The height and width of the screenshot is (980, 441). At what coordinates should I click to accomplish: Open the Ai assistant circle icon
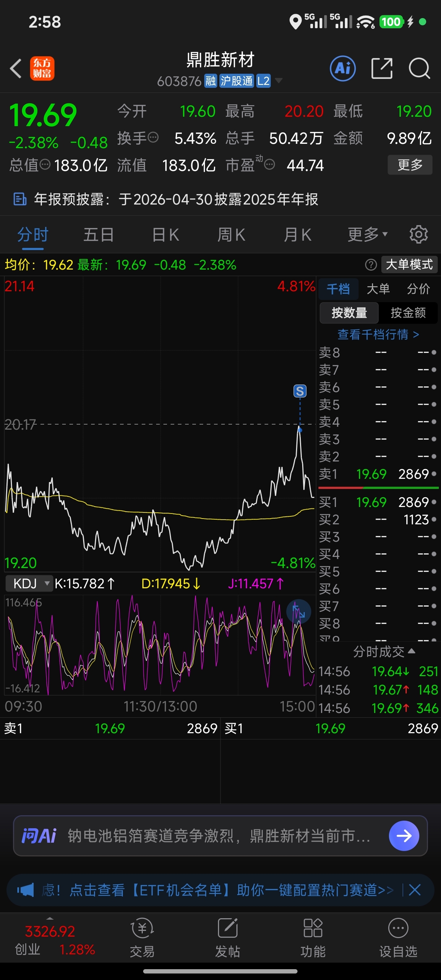point(342,69)
